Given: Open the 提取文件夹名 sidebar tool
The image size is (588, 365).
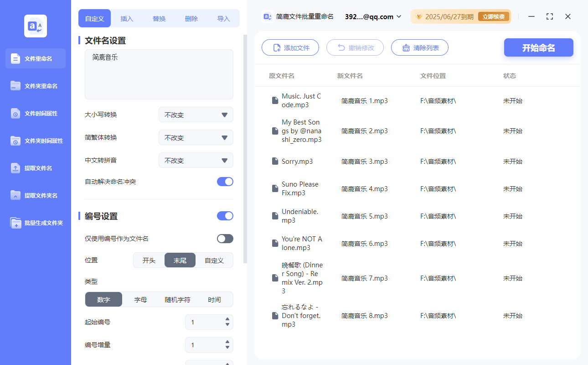Looking at the screenshot, I should point(35,195).
